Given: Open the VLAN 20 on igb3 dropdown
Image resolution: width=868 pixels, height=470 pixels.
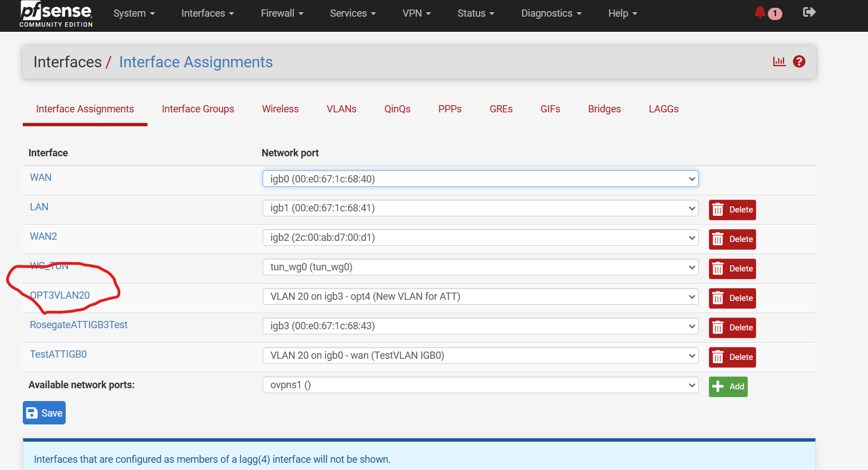Looking at the screenshot, I should (x=481, y=296).
